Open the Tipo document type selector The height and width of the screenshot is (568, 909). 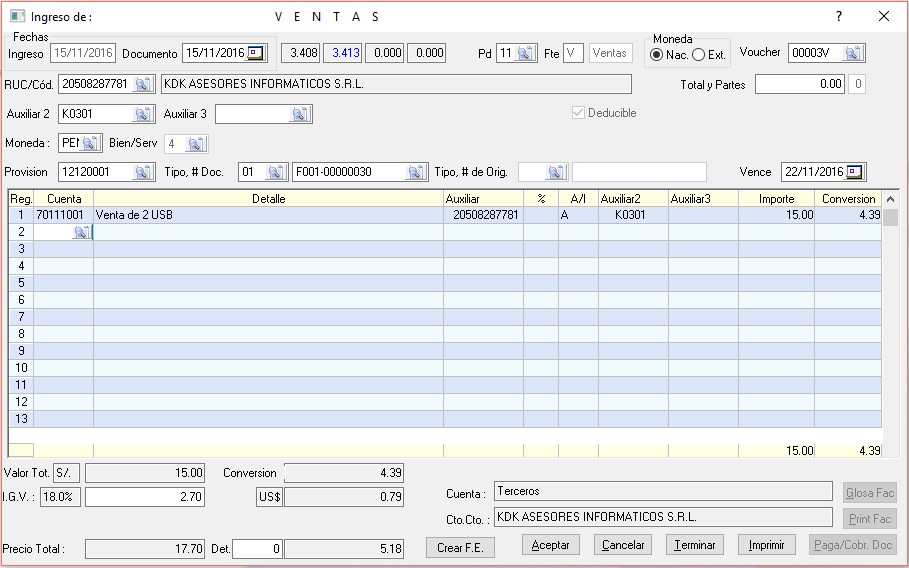276,172
